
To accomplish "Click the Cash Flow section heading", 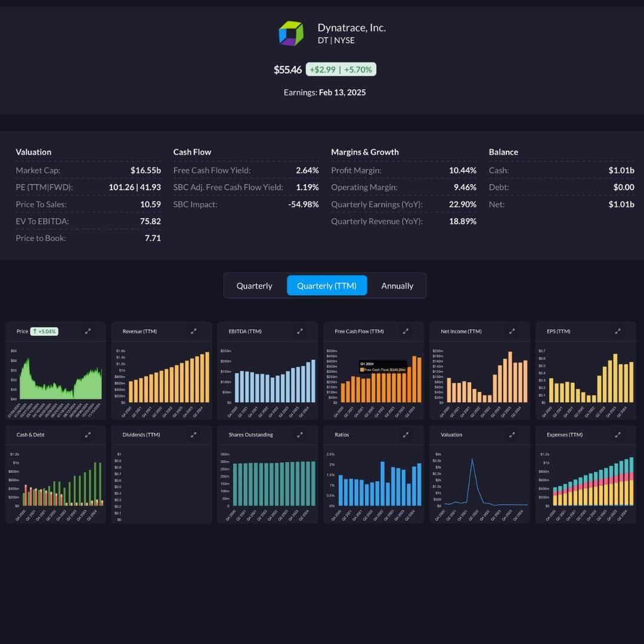I will tap(192, 152).
